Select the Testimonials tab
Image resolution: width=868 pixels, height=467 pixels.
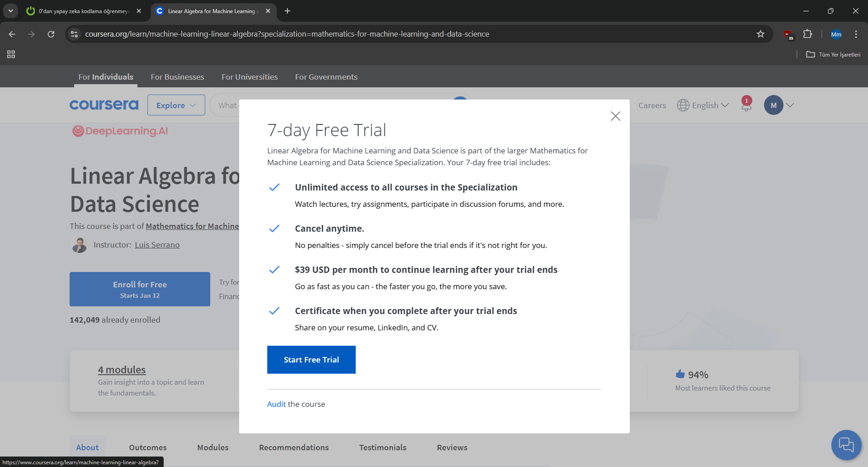point(383,448)
